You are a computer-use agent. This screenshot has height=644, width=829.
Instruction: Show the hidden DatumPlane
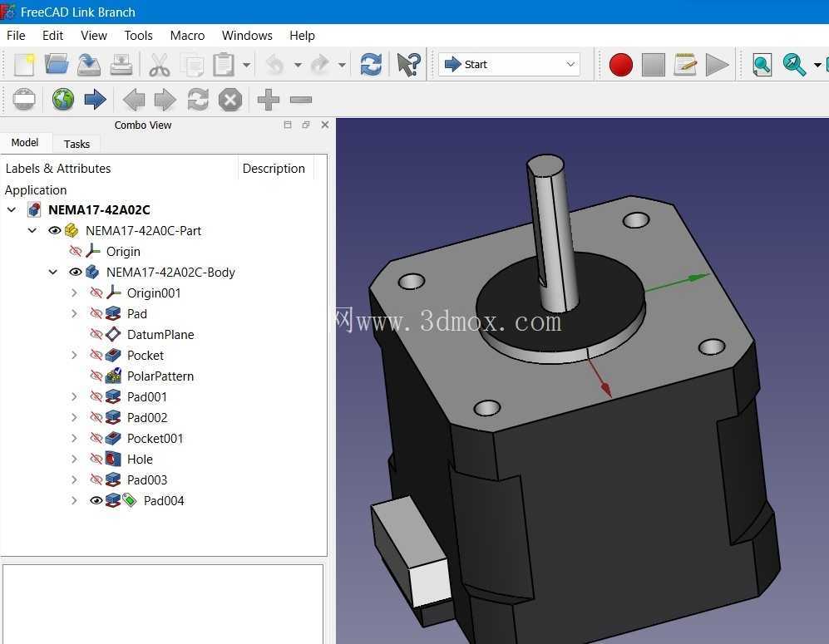click(x=96, y=334)
